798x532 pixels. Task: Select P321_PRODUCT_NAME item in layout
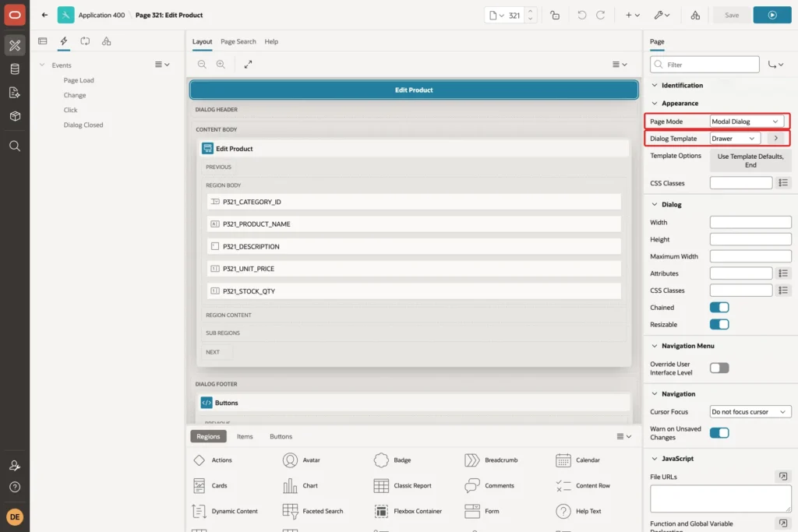pyautogui.click(x=414, y=224)
